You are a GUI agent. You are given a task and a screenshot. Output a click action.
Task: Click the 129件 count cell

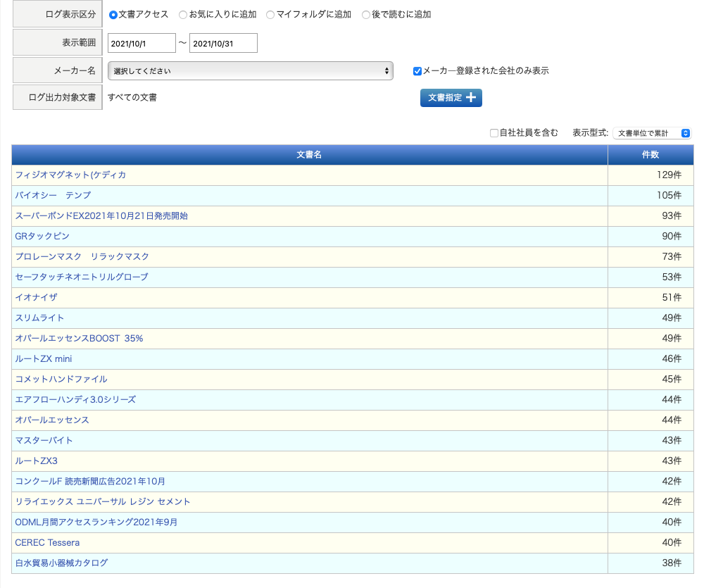650,175
